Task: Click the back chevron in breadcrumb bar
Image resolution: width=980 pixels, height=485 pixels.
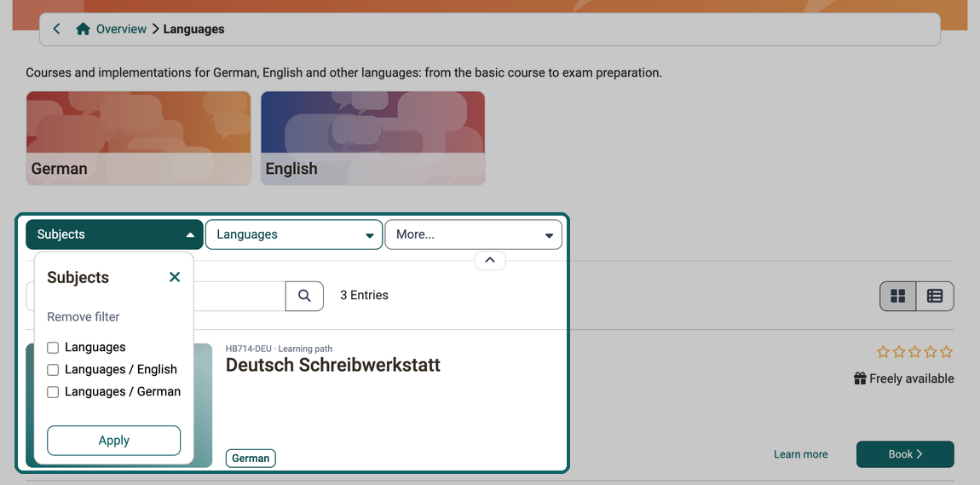Action: click(56, 29)
